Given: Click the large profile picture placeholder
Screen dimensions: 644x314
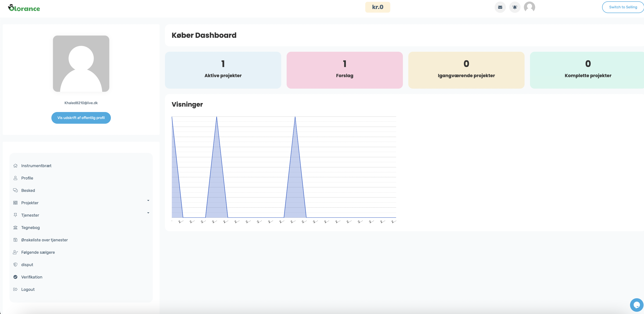Looking at the screenshot, I should tap(81, 64).
